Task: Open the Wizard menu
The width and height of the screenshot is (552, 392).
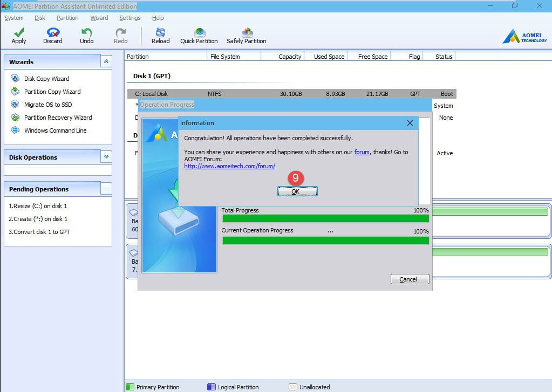Action: click(99, 18)
